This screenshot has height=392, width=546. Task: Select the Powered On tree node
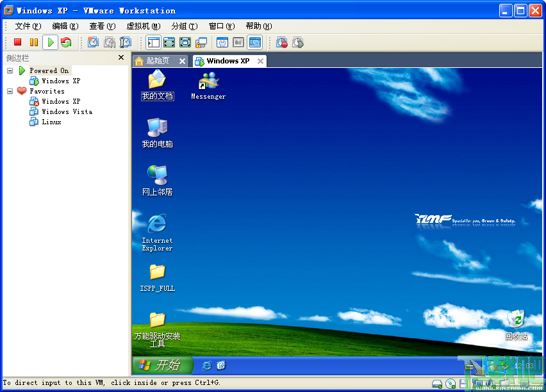49,70
